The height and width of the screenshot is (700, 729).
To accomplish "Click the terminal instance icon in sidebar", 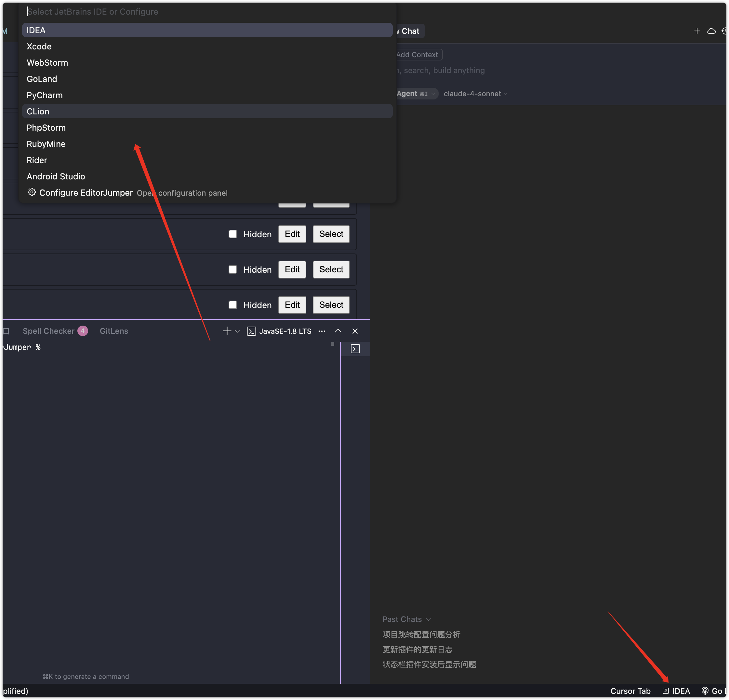I will point(355,349).
